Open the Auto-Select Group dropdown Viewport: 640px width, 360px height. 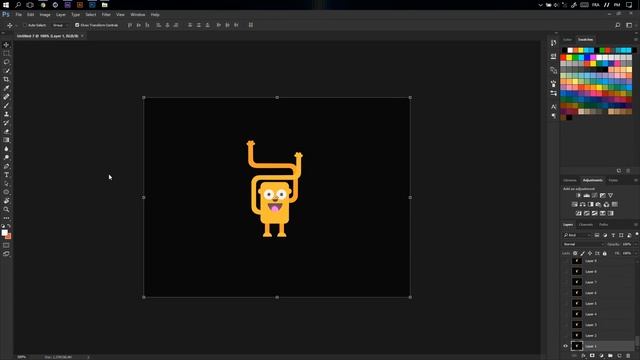[x=60, y=25]
